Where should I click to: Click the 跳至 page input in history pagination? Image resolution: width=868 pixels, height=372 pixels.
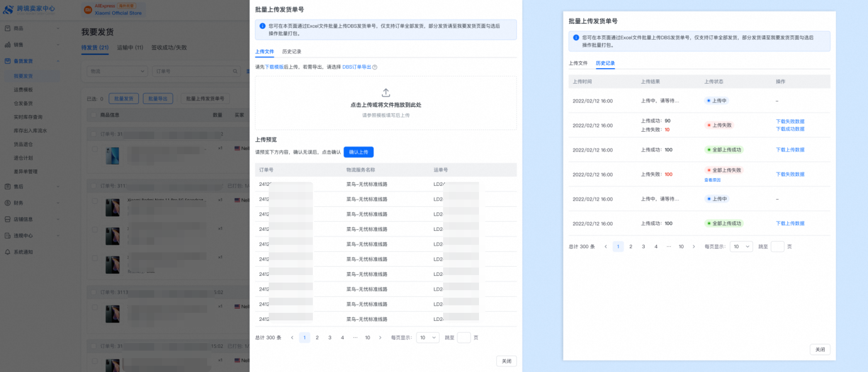point(777,247)
